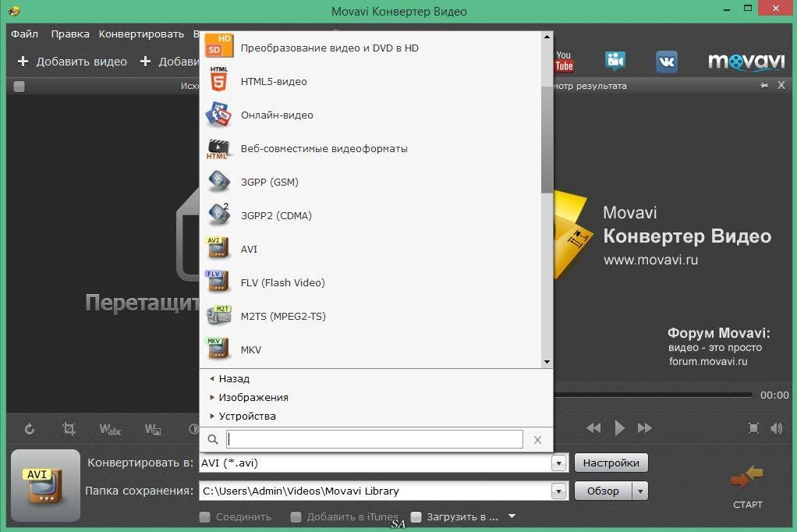797x532 pixels.
Task: Choose the AVI TV icon in list
Action: (x=218, y=248)
